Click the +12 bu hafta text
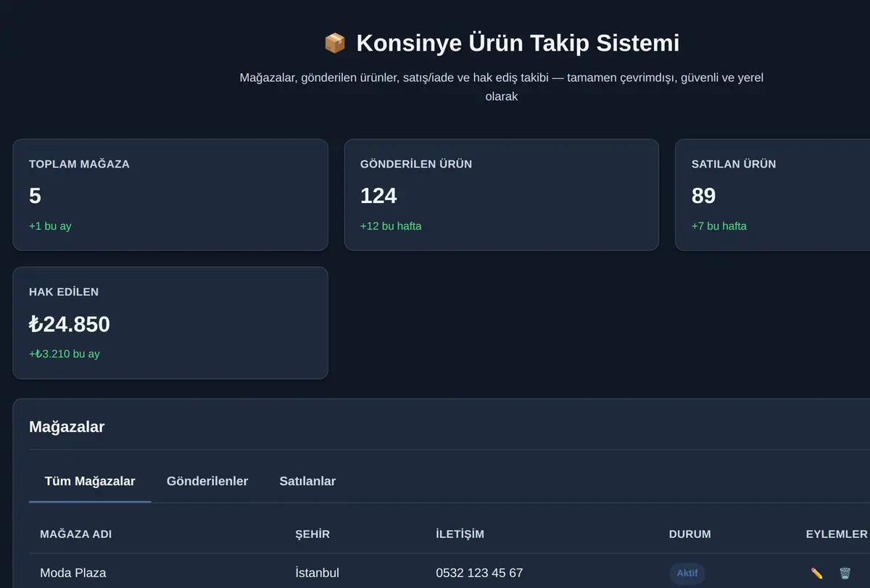Viewport: 870px width, 588px height. point(391,226)
